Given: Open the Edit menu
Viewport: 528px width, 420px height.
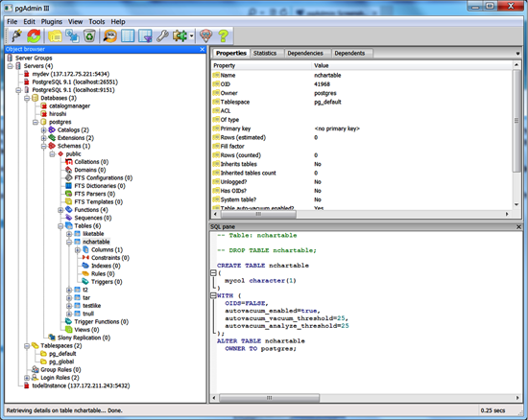Looking at the screenshot, I should [x=30, y=21].
